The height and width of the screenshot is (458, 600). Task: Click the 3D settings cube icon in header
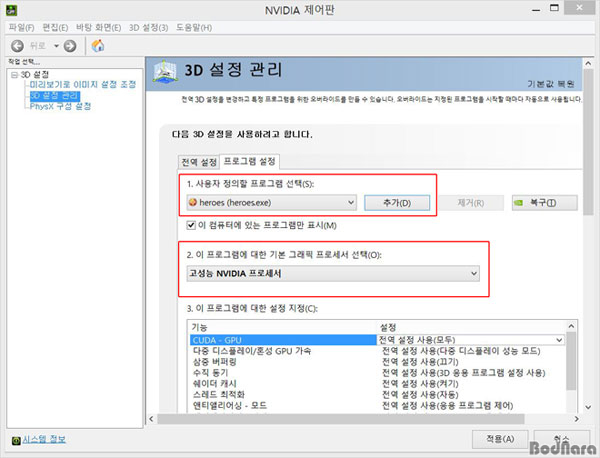tap(165, 71)
